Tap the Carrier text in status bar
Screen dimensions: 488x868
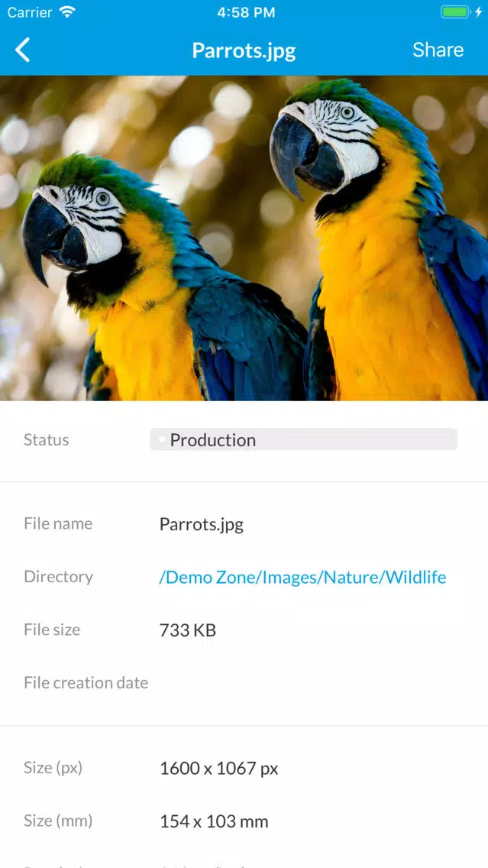coord(30,12)
